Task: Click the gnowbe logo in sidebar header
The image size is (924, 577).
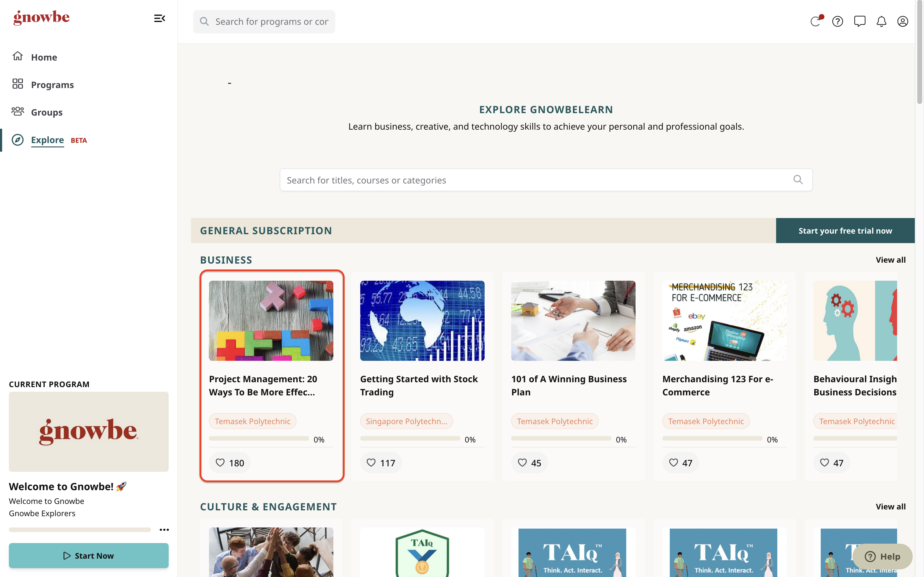Action: click(42, 17)
